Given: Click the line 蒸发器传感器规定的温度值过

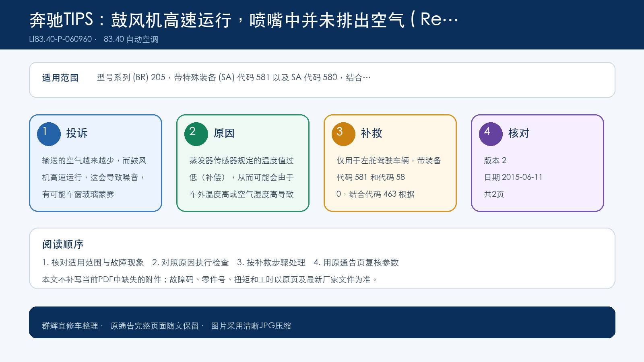Looking at the screenshot, I should (242, 160).
